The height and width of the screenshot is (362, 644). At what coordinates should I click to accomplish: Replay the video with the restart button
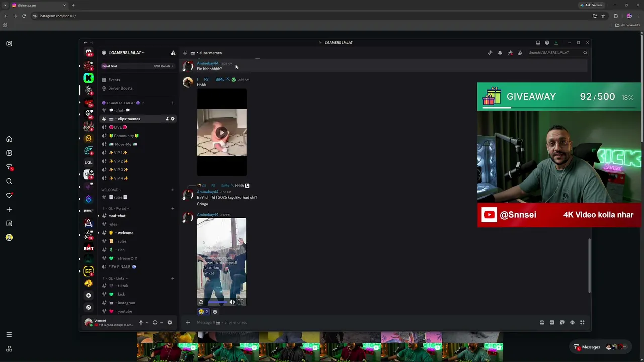201,302
